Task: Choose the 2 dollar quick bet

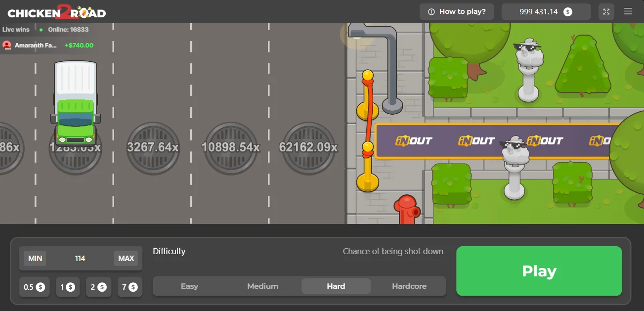Action: pyautogui.click(x=98, y=287)
